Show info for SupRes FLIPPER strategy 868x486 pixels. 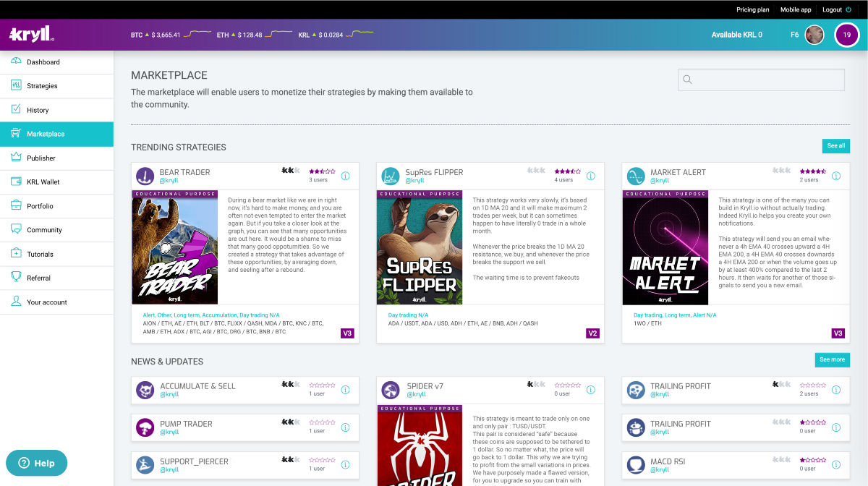click(x=591, y=176)
